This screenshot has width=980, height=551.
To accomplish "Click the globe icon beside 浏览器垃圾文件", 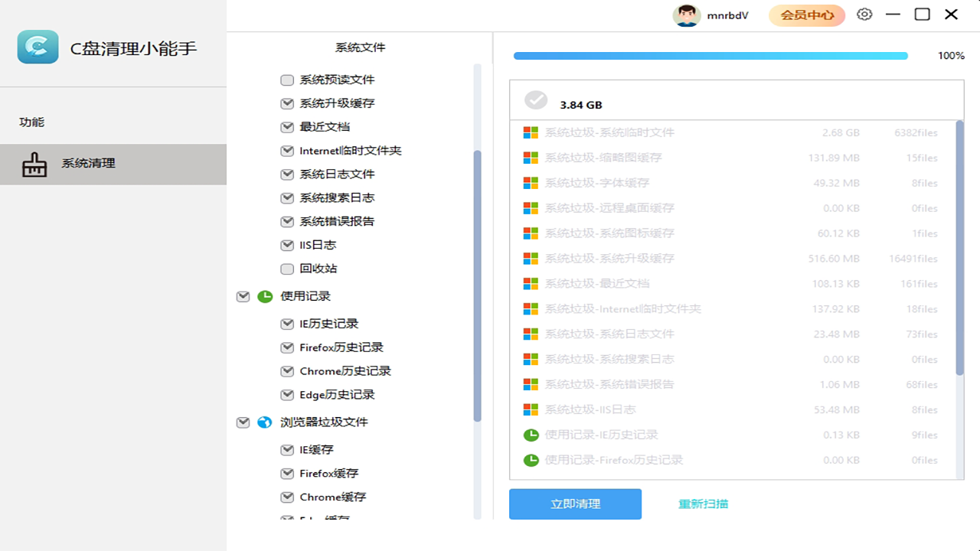I will tap(264, 422).
